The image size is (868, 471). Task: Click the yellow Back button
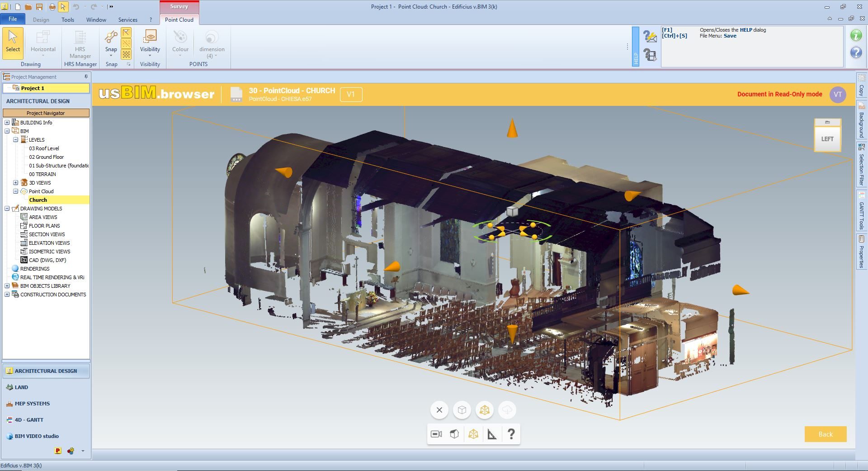(x=825, y=434)
